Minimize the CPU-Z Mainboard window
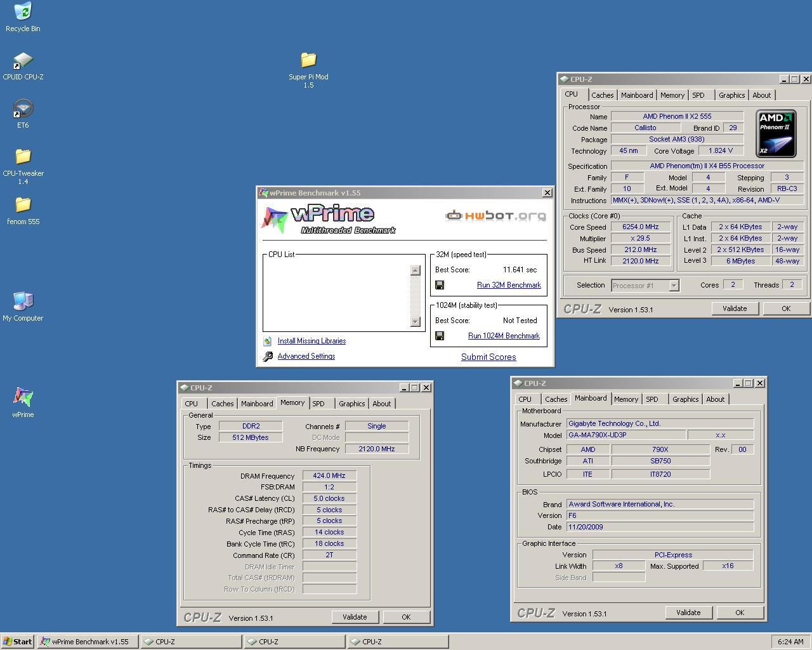 [x=738, y=383]
